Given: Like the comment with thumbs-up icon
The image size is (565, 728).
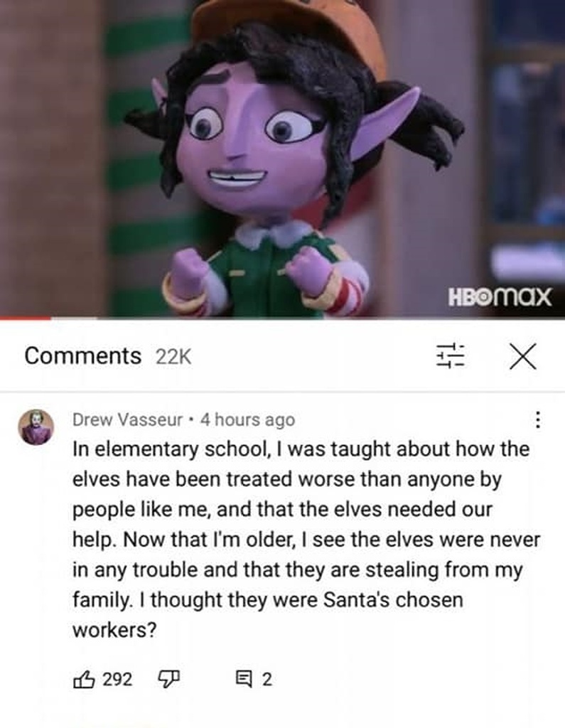Looking at the screenshot, I should 84,679.
